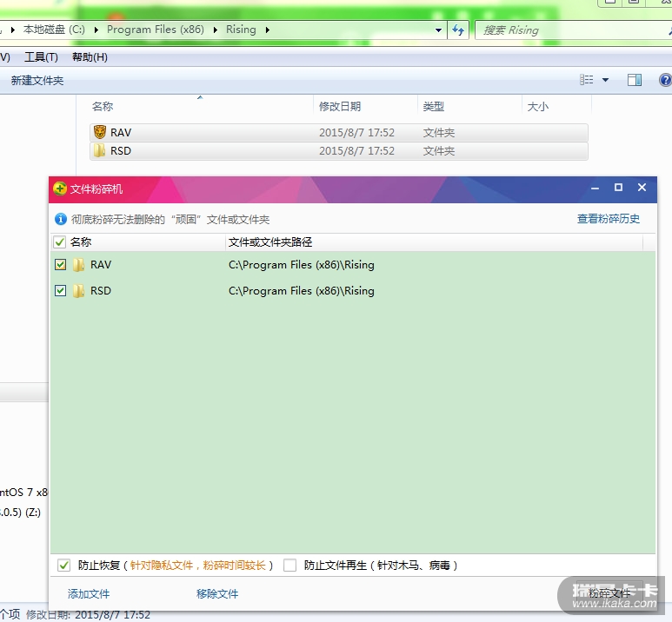The width and height of the screenshot is (672, 622).
Task: Minimize the File Shredder window
Action: click(x=595, y=188)
